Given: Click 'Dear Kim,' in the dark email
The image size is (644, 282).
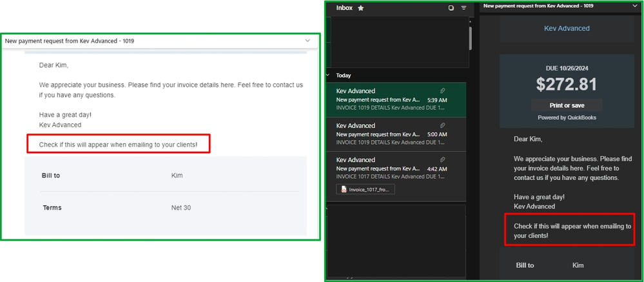Looking at the screenshot, I should pyautogui.click(x=528, y=139).
